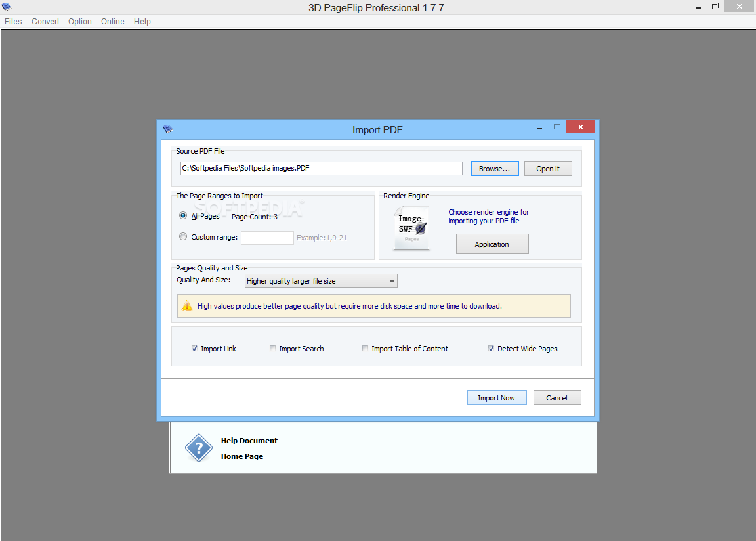Click the Source PDF File path field
The width and height of the screenshot is (756, 541).
(x=321, y=168)
